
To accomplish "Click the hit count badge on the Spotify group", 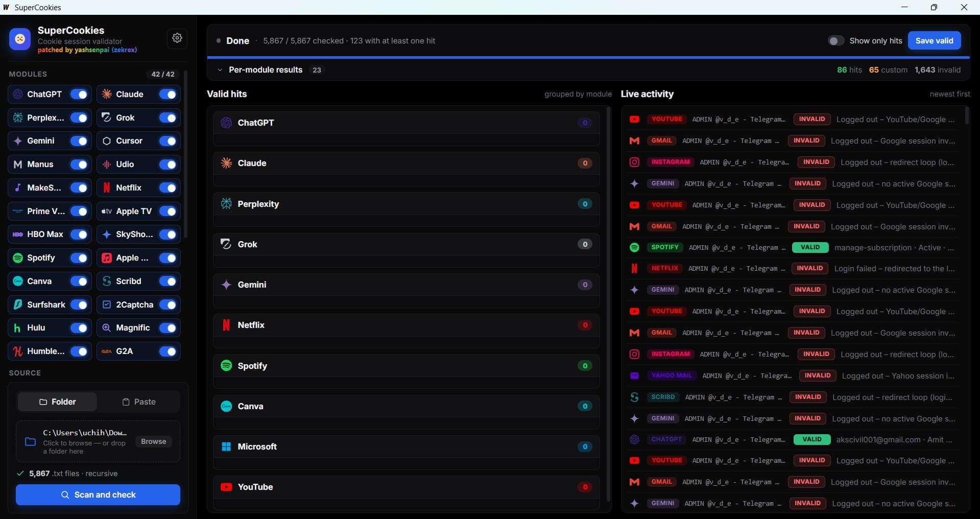I will point(585,366).
